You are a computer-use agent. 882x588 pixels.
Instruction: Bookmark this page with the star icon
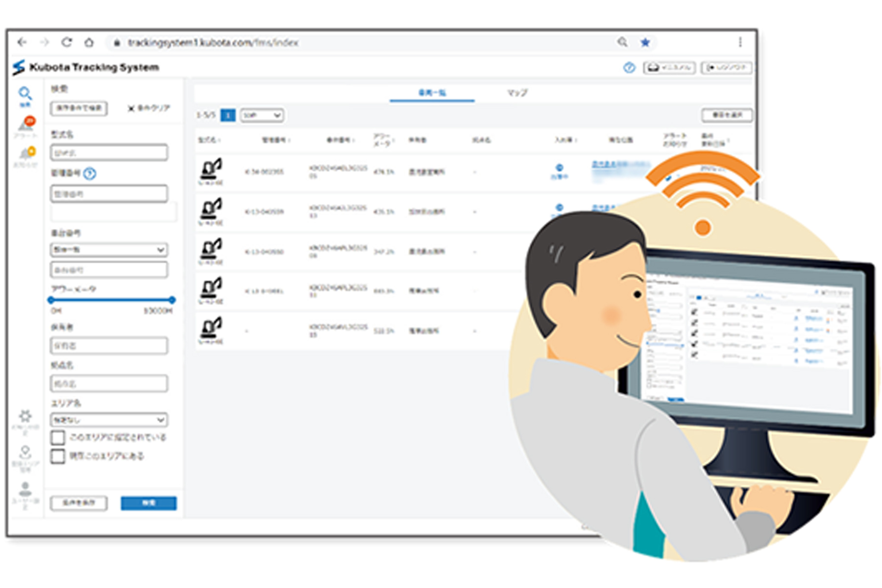click(645, 43)
